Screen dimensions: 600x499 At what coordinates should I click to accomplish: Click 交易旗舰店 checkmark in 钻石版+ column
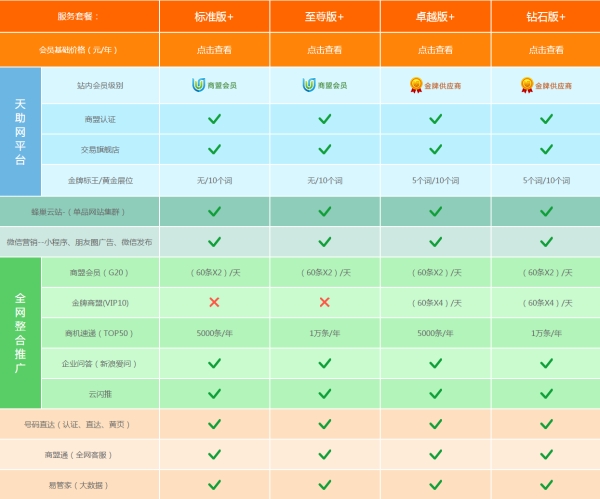coord(546,149)
